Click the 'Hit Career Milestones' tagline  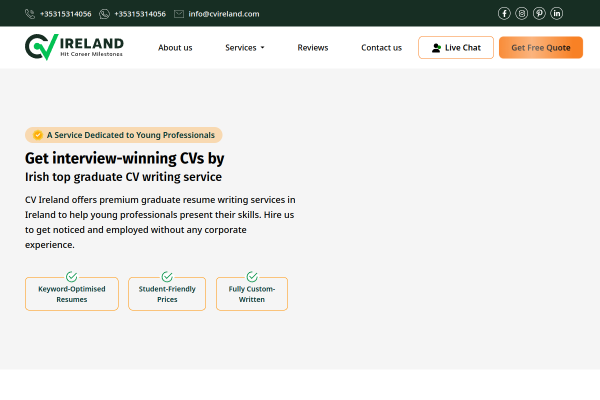pyautogui.click(x=91, y=54)
